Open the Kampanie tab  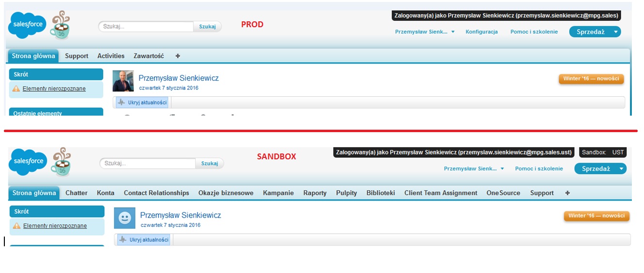[278, 193]
